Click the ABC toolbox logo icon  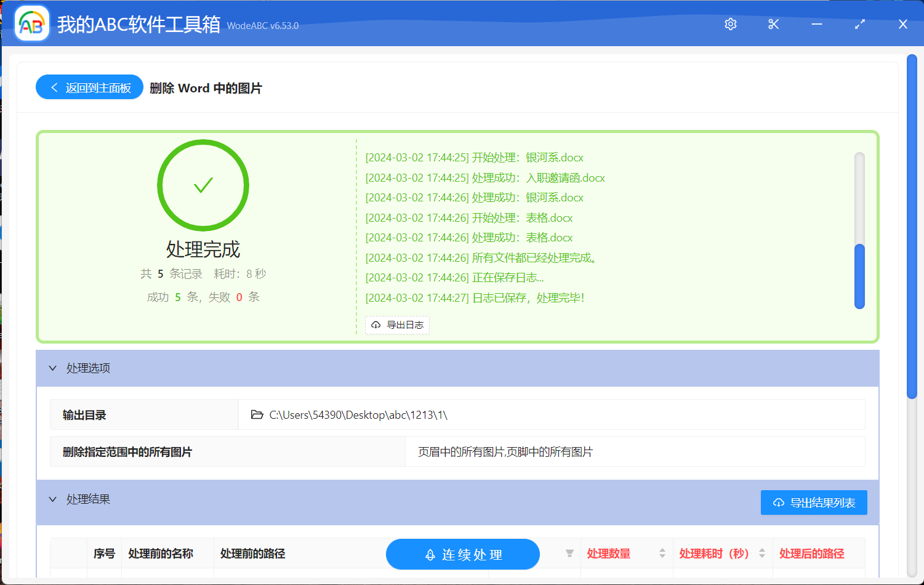pos(31,24)
